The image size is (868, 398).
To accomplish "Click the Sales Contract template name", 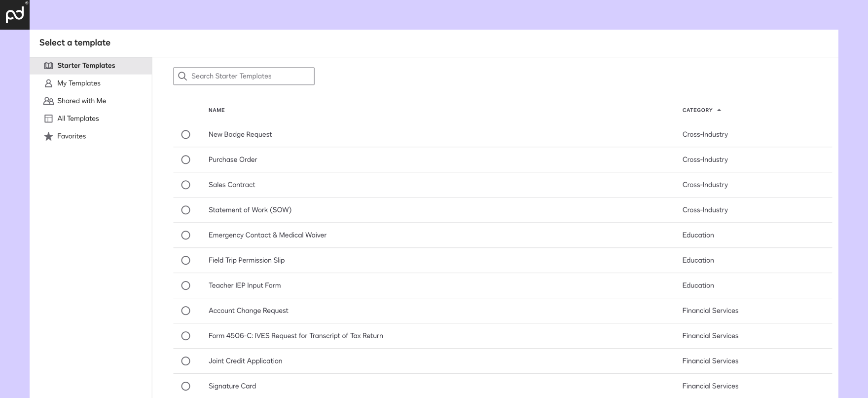I will [x=232, y=185].
